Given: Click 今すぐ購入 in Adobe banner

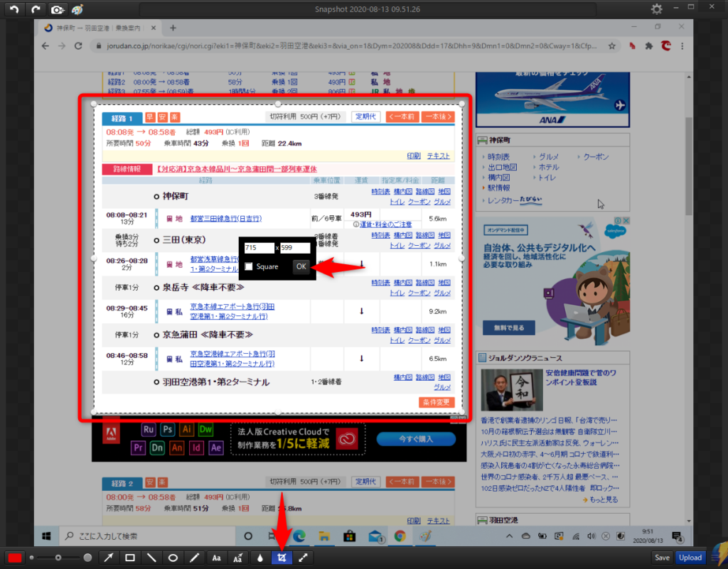Looking at the screenshot, I should point(416,439).
